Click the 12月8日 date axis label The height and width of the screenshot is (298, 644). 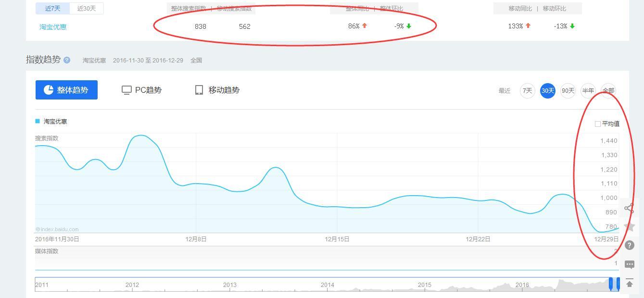click(x=196, y=239)
